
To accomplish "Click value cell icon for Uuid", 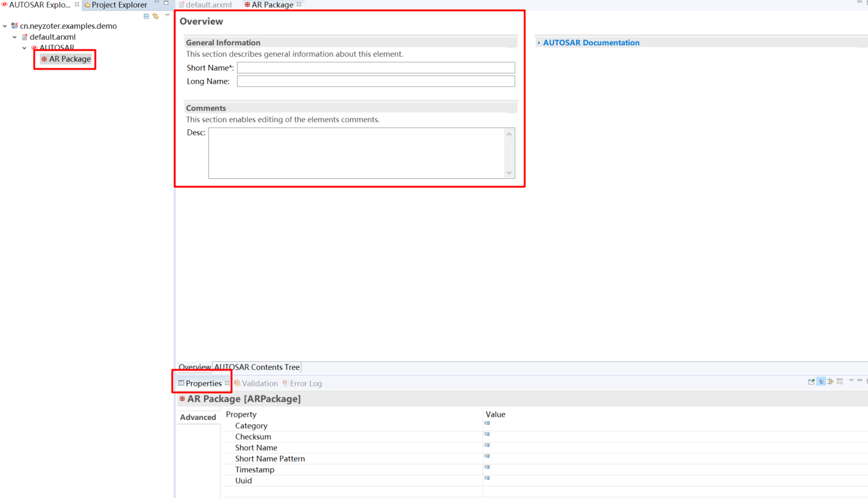I will point(487,478).
